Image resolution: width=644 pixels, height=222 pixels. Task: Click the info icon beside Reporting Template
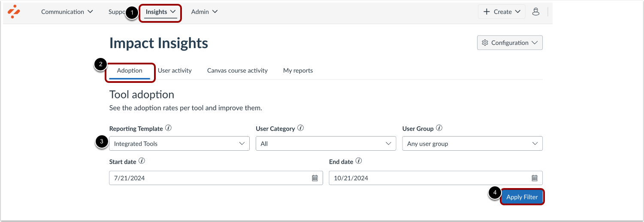coord(169,128)
